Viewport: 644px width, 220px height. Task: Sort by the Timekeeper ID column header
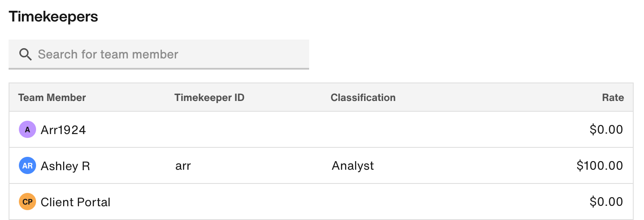pyautogui.click(x=210, y=98)
